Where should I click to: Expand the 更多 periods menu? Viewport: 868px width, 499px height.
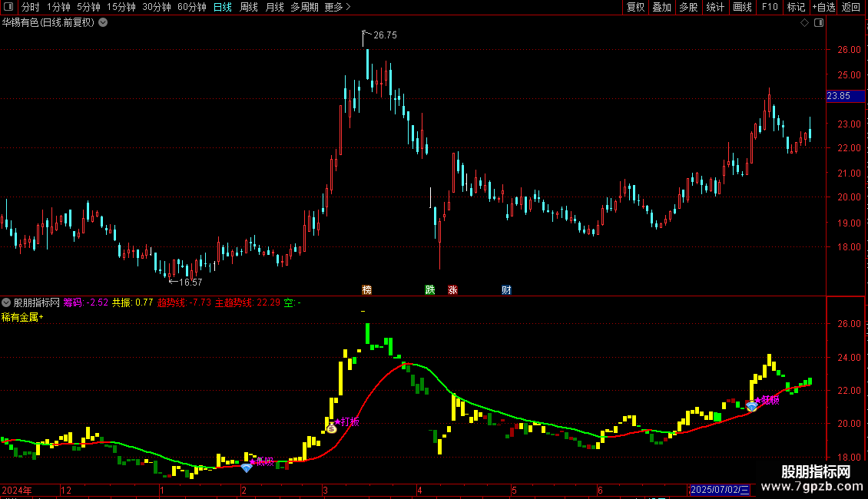(337, 7)
